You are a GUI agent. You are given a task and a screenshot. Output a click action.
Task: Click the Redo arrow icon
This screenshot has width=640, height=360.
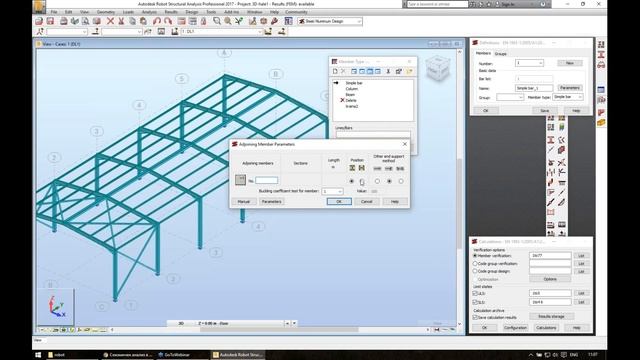[168, 21]
